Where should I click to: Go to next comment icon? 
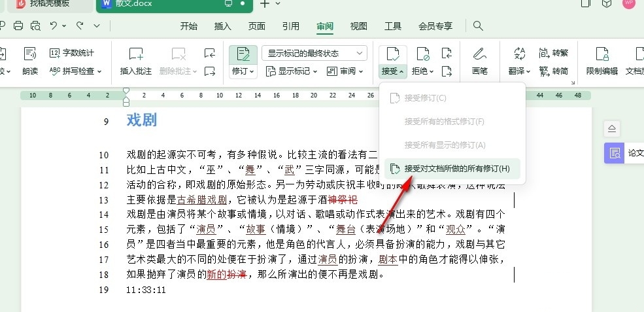pos(209,71)
